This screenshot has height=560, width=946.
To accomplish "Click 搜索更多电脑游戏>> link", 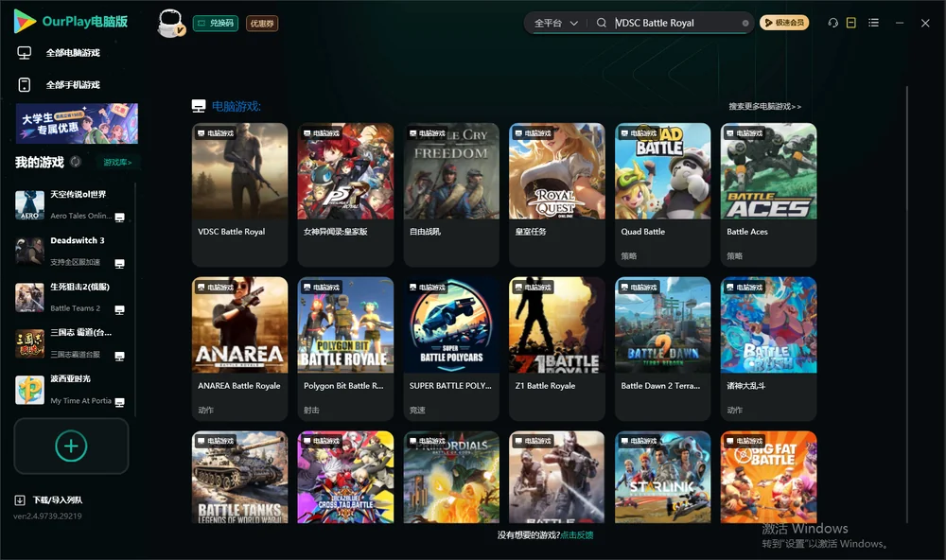I will [764, 106].
